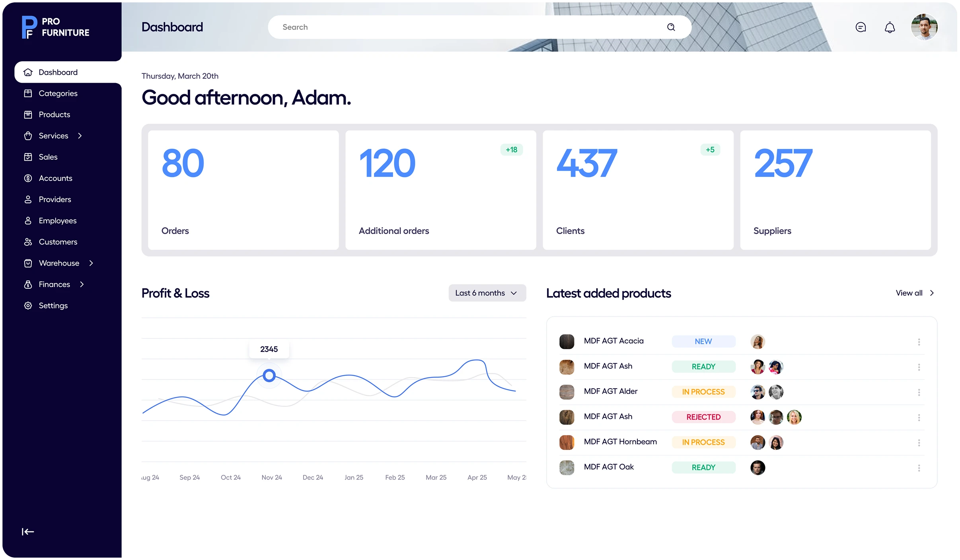Click the Products sidebar icon
This screenshot has height=560, width=960.
click(x=28, y=115)
